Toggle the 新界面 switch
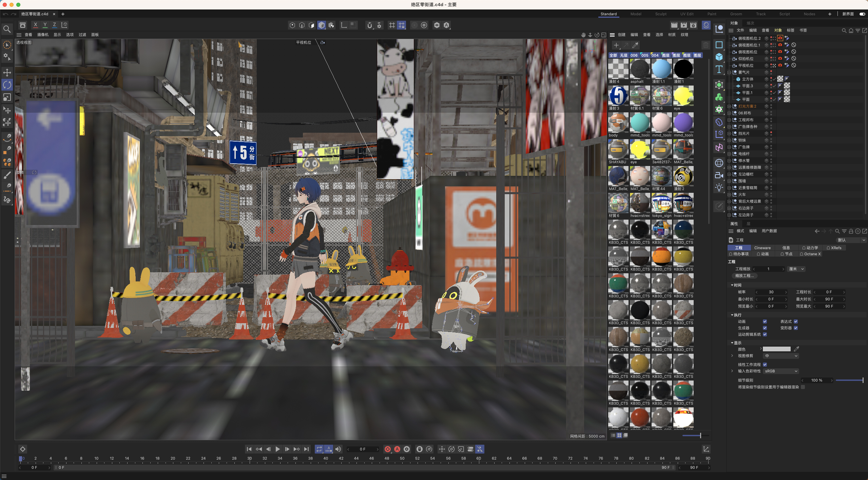Viewport: 868px width, 480px height. [862, 14]
